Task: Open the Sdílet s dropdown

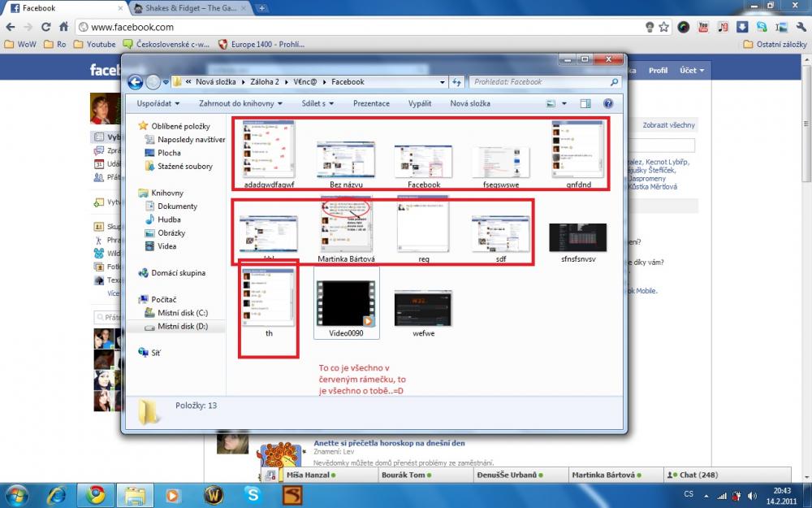Action: 318,104
